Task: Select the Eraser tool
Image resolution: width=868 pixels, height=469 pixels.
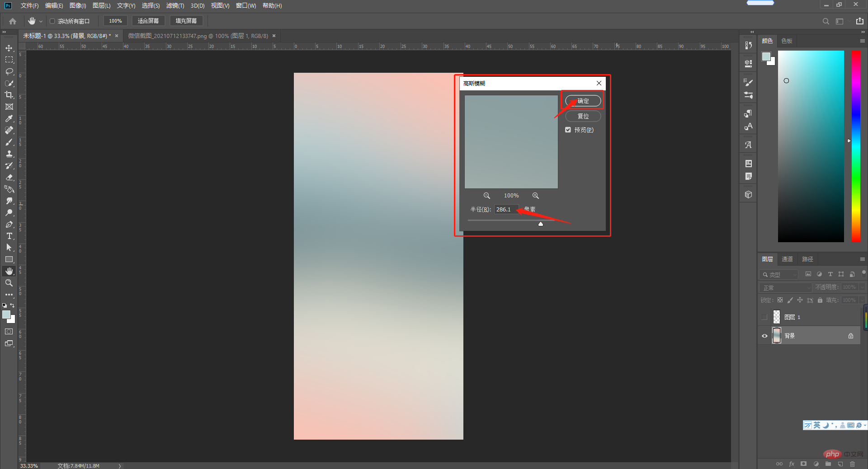Action: (x=9, y=177)
